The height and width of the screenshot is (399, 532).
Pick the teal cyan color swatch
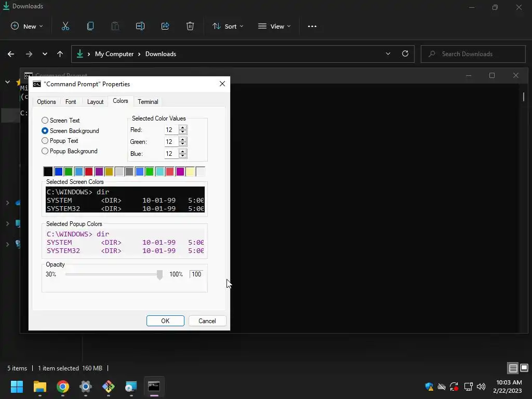(159, 171)
